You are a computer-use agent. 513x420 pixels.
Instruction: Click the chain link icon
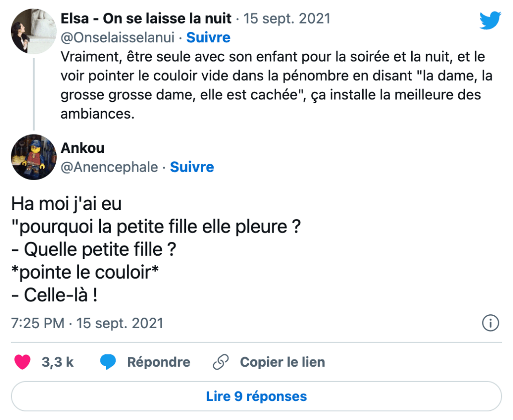[x=220, y=362]
